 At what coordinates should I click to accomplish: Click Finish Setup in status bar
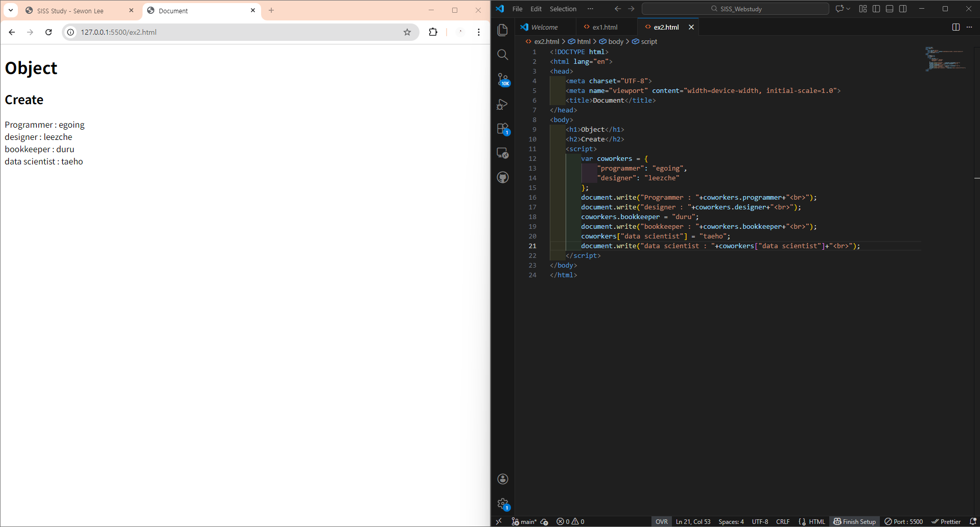click(x=854, y=521)
